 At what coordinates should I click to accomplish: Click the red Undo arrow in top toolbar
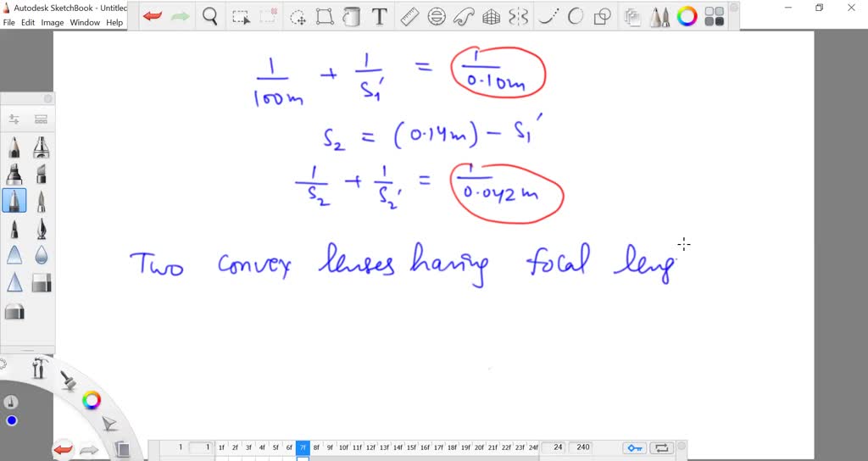pos(153,17)
